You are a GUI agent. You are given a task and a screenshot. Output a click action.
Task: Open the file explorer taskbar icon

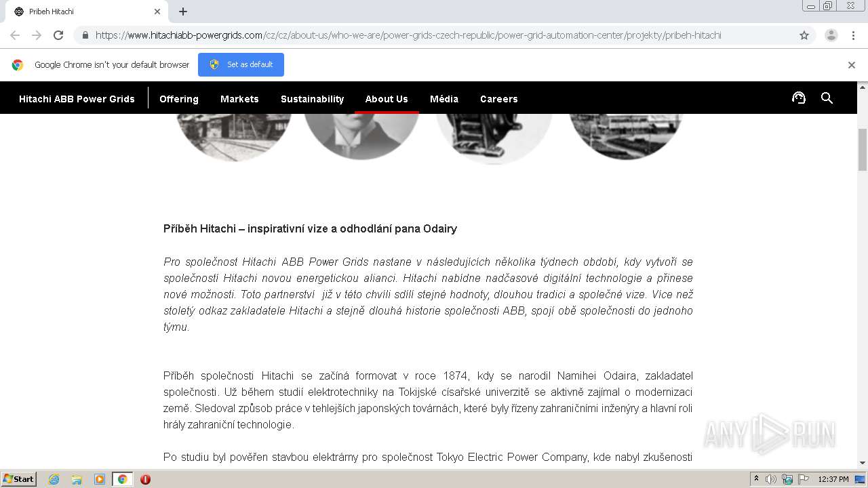pos(77,479)
